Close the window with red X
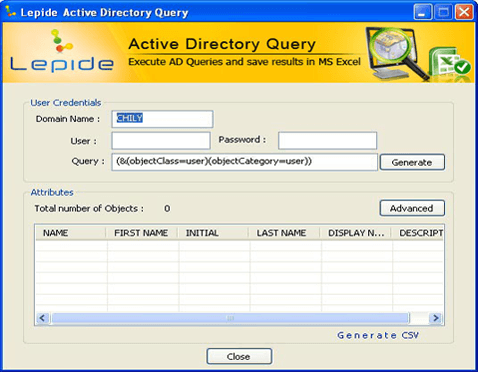Image resolution: width=478 pixels, height=372 pixels. (464, 12)
